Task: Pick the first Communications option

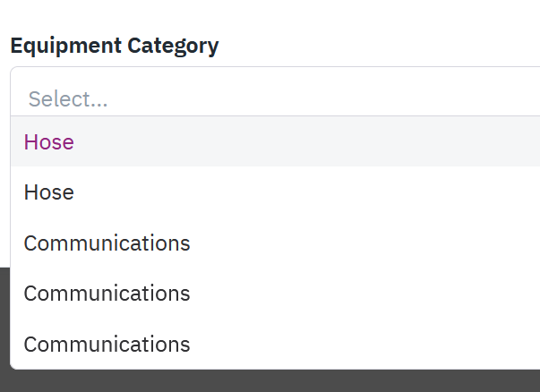Action: (x=107, y=243)
